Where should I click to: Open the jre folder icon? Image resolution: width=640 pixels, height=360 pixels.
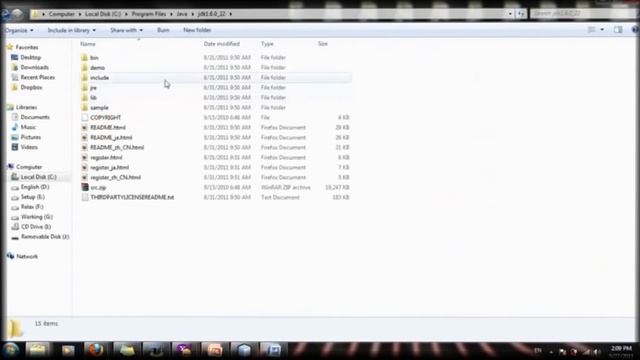click(84, 87)
